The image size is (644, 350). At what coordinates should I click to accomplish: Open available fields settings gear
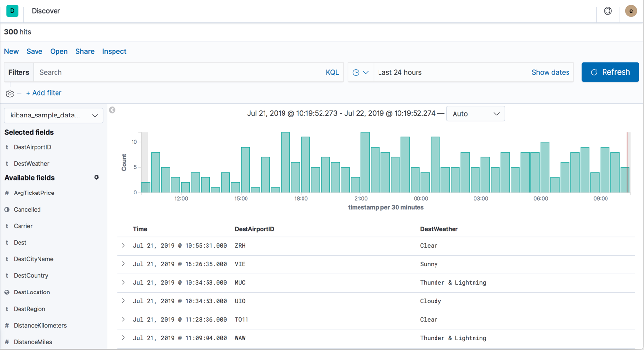click(x=96, y=178)
